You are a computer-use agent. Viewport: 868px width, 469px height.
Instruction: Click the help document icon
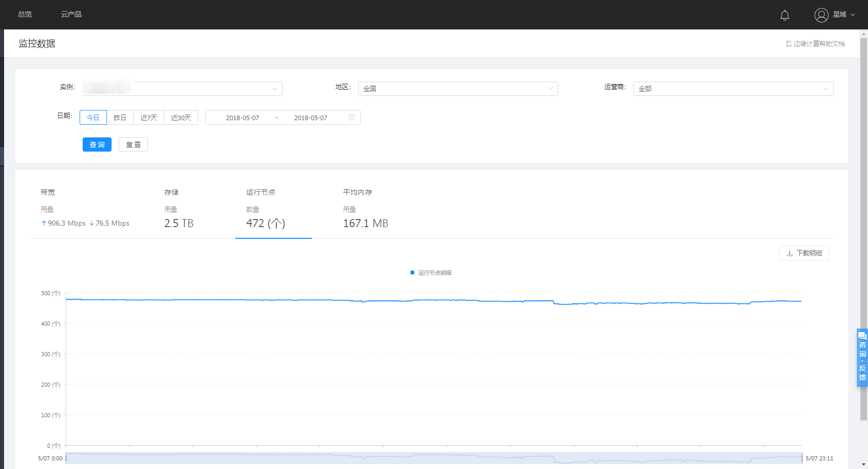click(788, 44)
